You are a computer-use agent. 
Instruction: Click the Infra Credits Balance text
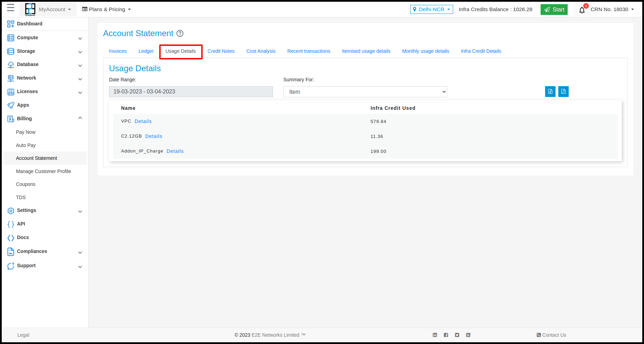[495, 9]
